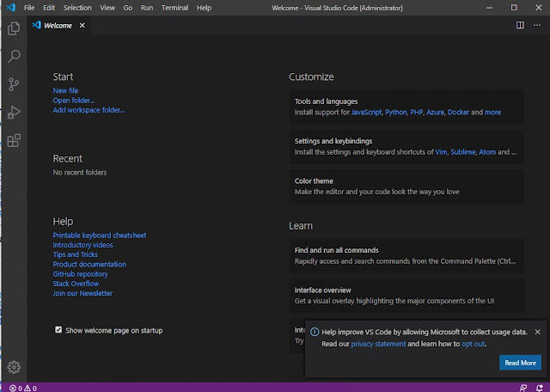Open the Source Control view icon

click(x=14, y=84)
